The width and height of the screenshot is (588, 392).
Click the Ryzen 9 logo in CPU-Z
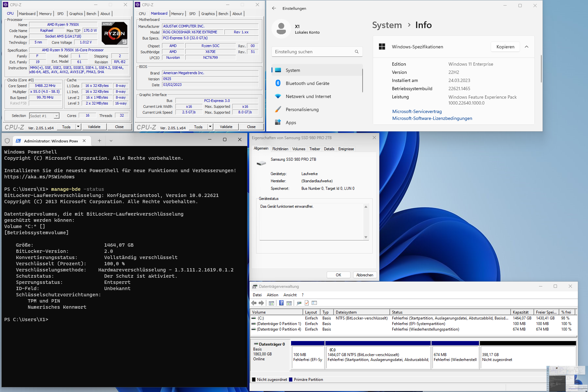click(x=114, y=33)
